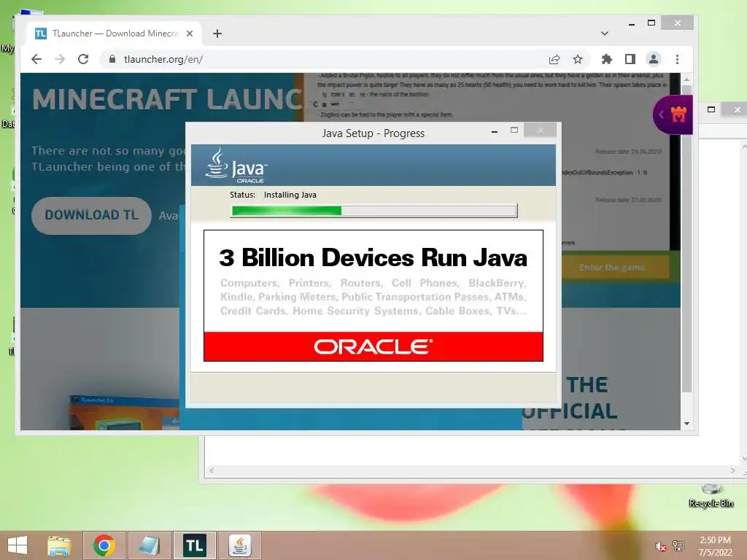Screen dimensions: 747x560
Task: Open the notepad-like taskbar app
Action: (149, 545)
